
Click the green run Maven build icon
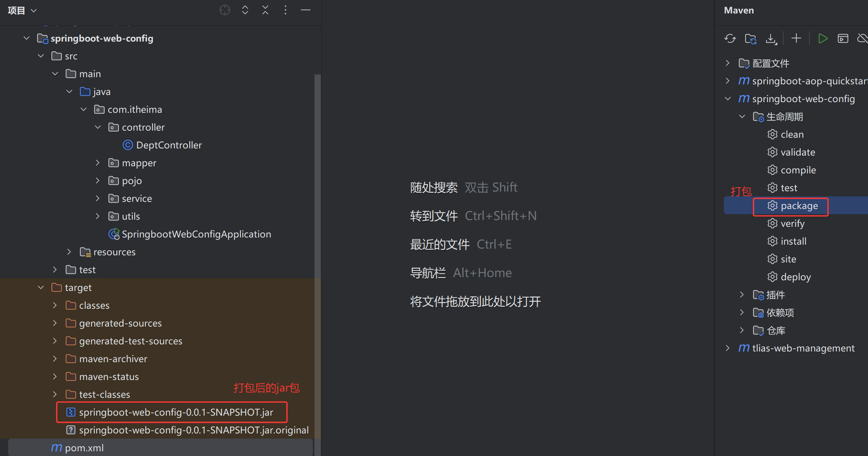click(x=823, y=38)
